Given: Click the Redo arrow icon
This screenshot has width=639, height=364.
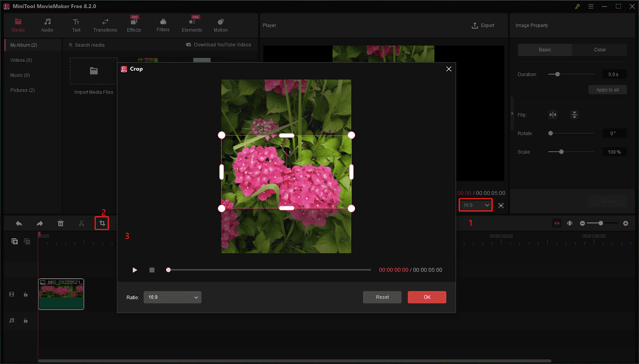Looking at the screenshot, I should (x=40, y=223).
